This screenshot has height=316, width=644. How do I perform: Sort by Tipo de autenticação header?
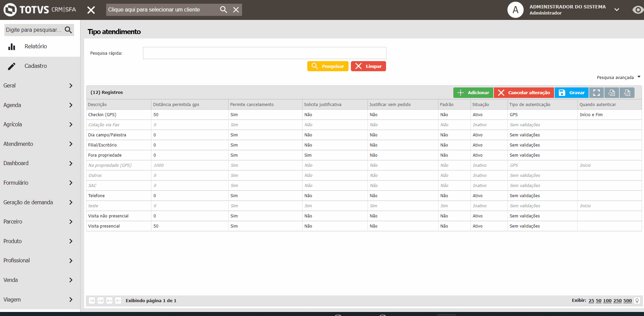(542, 104)
